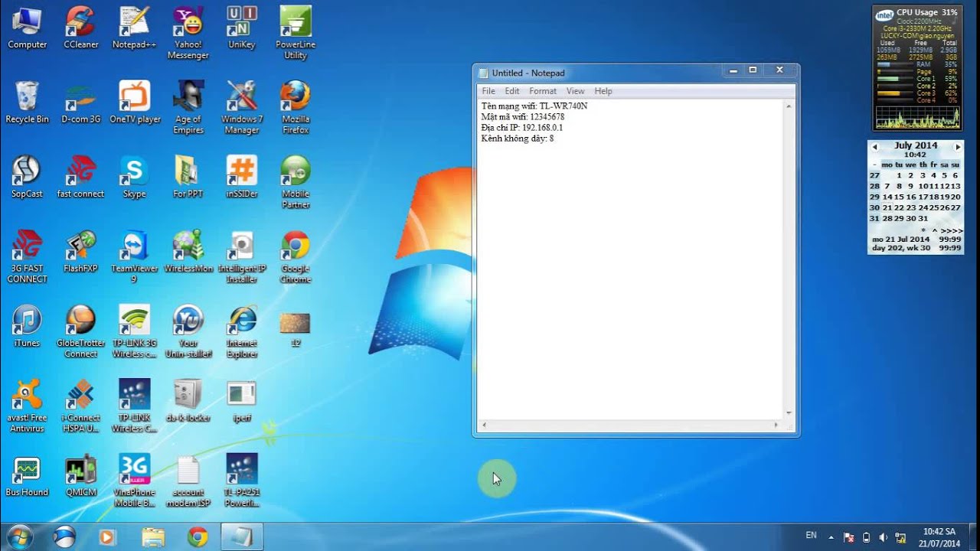Open the D-com 3G desktop shortcut

coord(80,103)
